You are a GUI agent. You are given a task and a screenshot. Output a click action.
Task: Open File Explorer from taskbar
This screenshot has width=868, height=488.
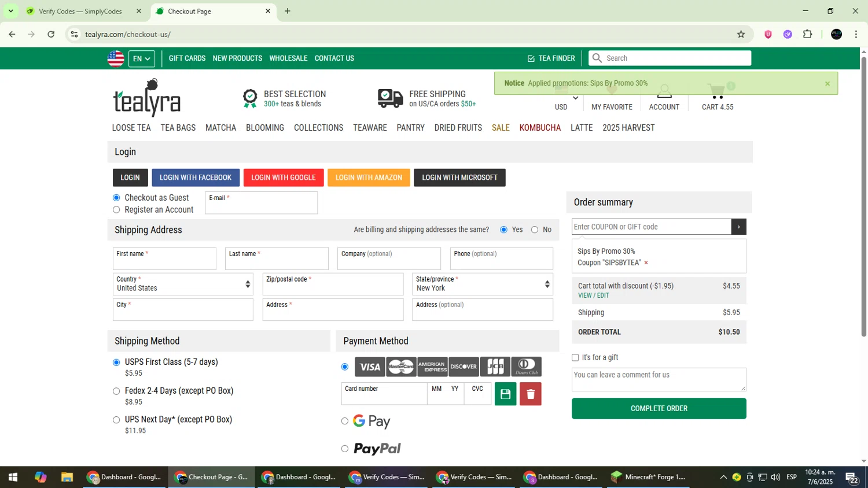coord(67,477)
